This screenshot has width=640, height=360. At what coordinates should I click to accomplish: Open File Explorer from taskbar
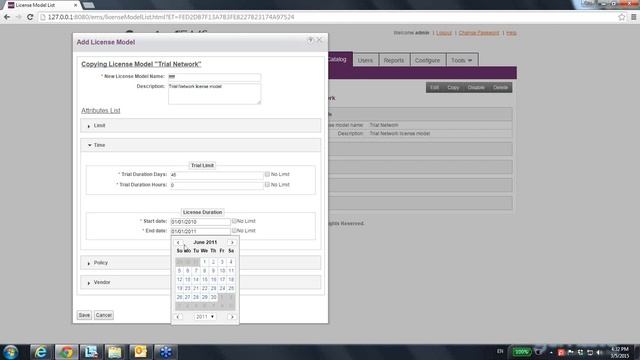pyautogui.click(x=115, y=352)
